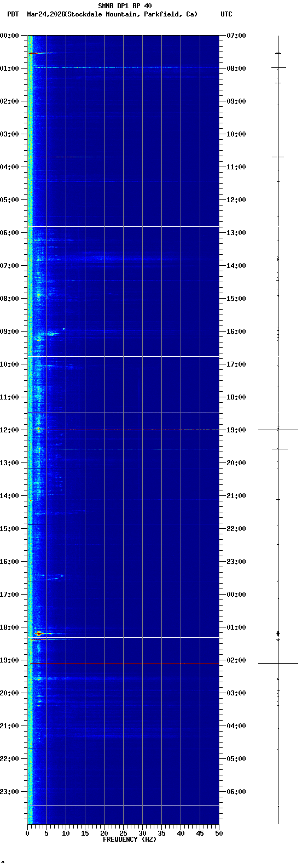Image resolution: width=302 pixels, height=868 pixels.
Task: Click the 'Stockdale Mountain, Parkfield, Ca' location text
Action: (x=131, y=14)
